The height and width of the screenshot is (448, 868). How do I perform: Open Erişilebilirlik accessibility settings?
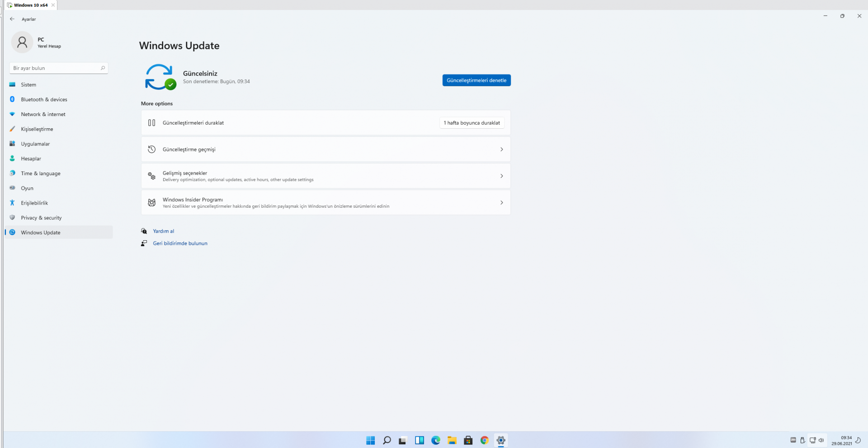tap(59, 203)
